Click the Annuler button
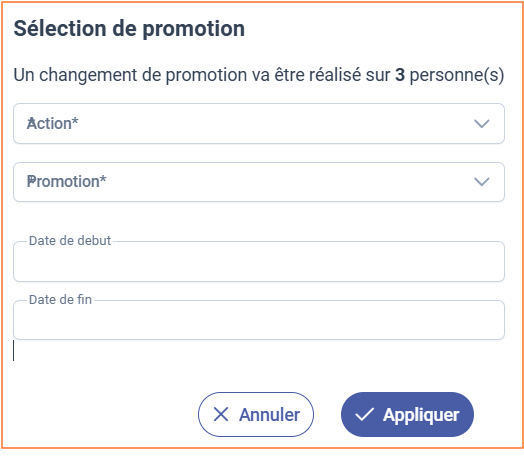The image size is (524, 457). pos(256,415)
